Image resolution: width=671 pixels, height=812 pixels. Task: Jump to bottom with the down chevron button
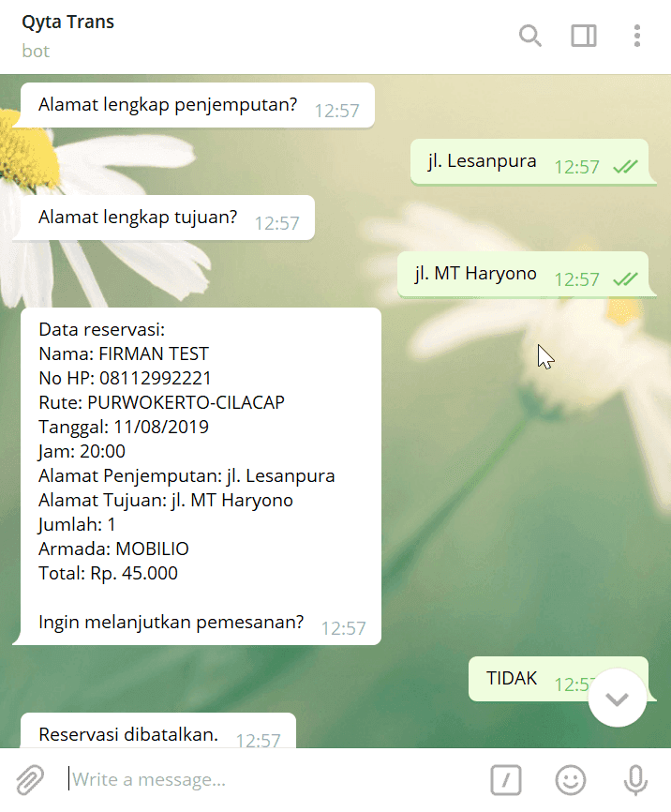(618, 698)
